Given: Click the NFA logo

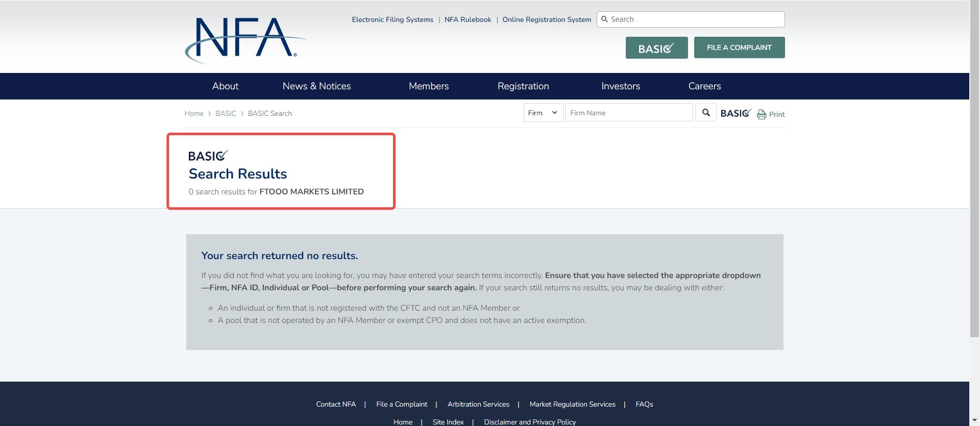Looking at the screenshot, I should 246,40.
